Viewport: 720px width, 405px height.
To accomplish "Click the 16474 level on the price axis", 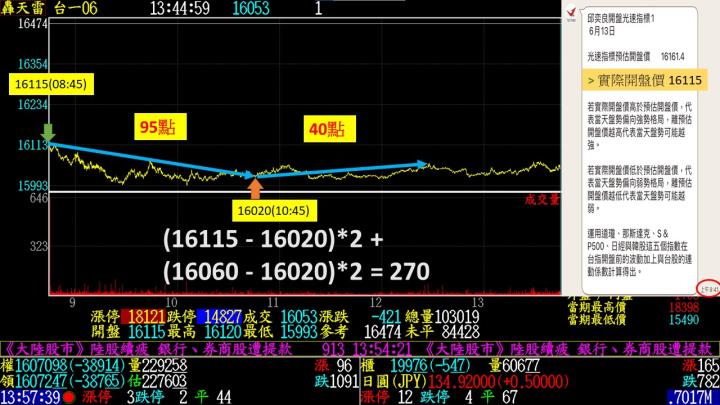I will [x=22, y=22].
